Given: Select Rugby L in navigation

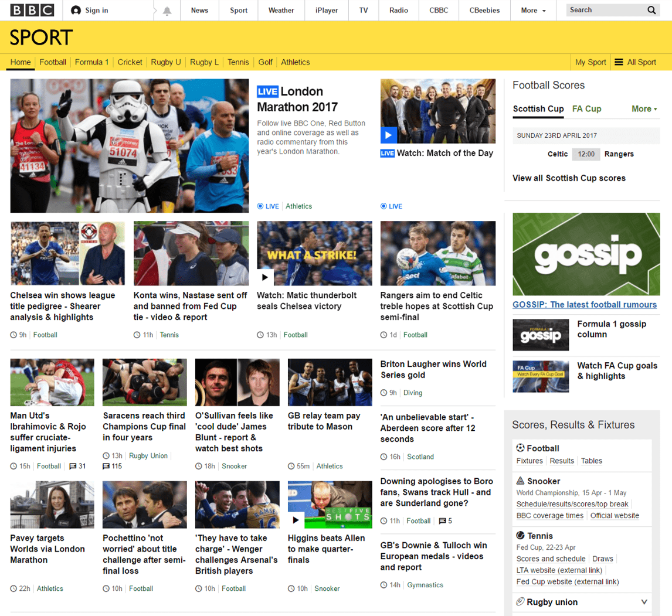Looking at the screenshot, I should point(205,62).
